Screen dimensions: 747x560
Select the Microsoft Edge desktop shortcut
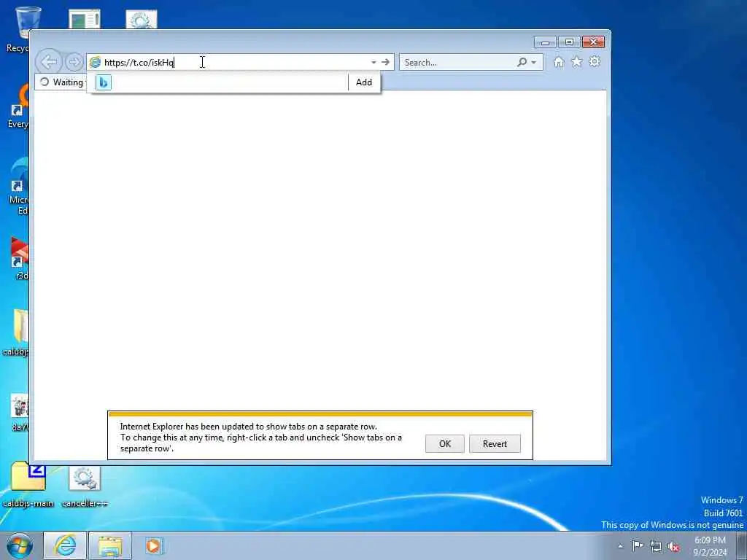[18, 187]
